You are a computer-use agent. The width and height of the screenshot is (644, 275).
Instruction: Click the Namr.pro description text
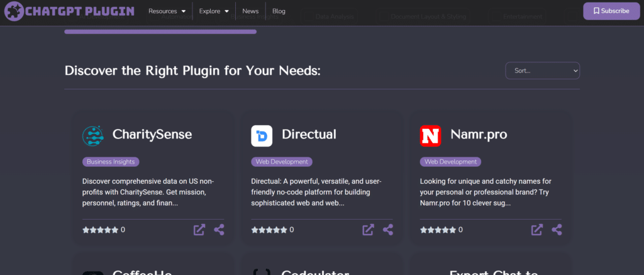486,192
